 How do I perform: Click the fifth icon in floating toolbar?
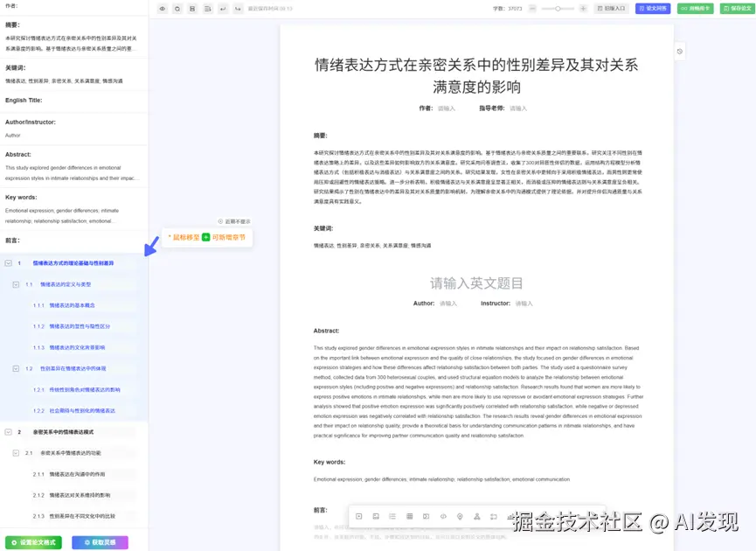(427, 516)
